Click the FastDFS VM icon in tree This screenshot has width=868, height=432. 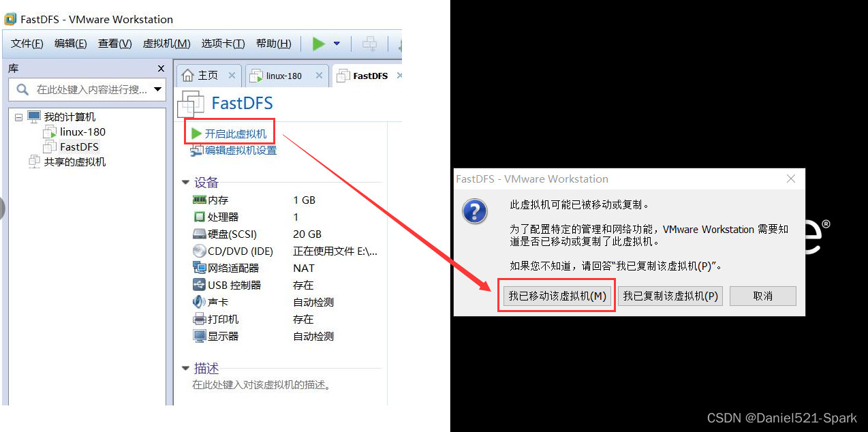[50, 147]
